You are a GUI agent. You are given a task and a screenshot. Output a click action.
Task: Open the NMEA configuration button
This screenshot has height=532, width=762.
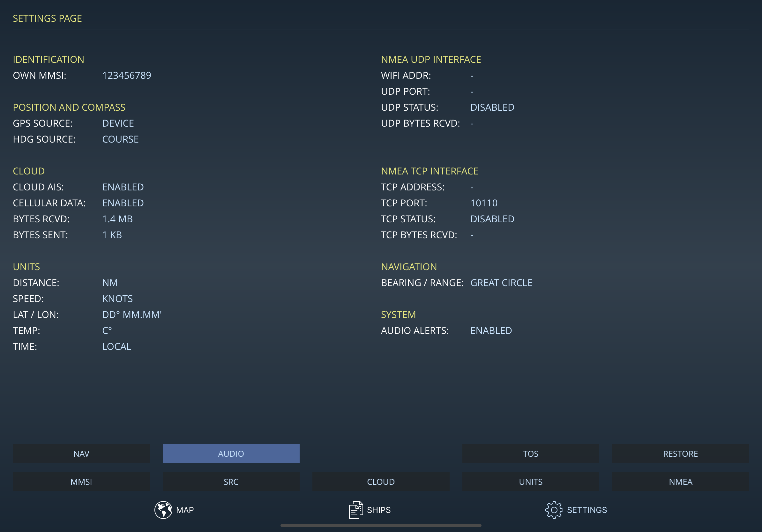coord(680,482)
